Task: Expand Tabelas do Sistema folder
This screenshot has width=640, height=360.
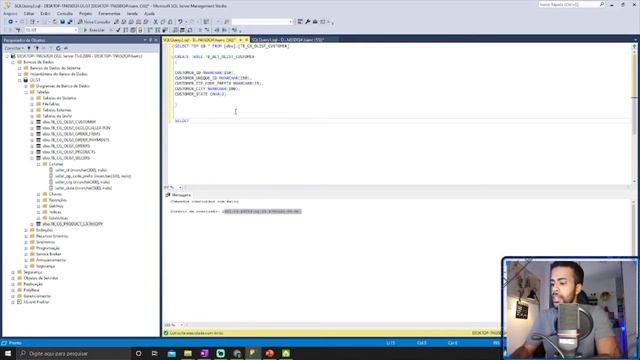Action: click(32, 98)
